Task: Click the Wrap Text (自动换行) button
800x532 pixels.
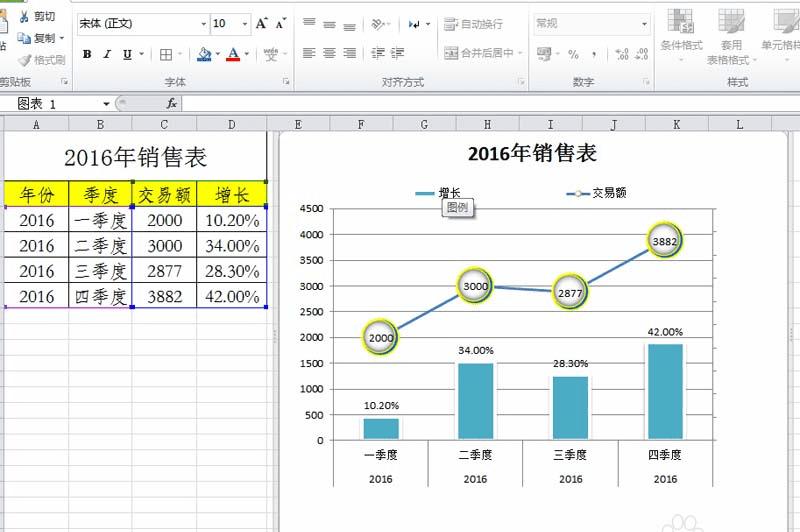Action: point(473,23)
